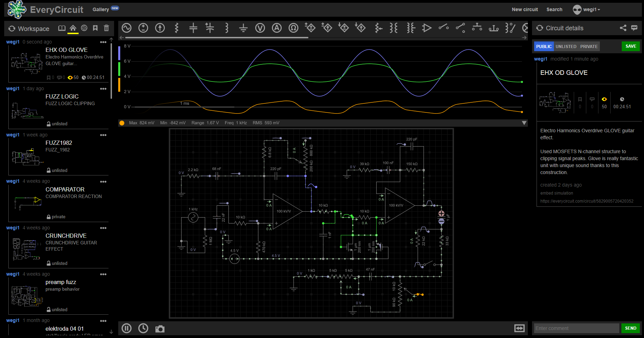Screen dimensions: 644x338
Task: Add a polarized capacitor component
Action: 210,28
